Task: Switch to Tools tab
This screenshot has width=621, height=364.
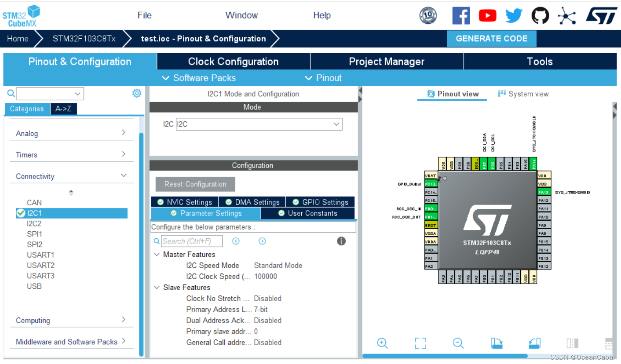Action: 540,62
